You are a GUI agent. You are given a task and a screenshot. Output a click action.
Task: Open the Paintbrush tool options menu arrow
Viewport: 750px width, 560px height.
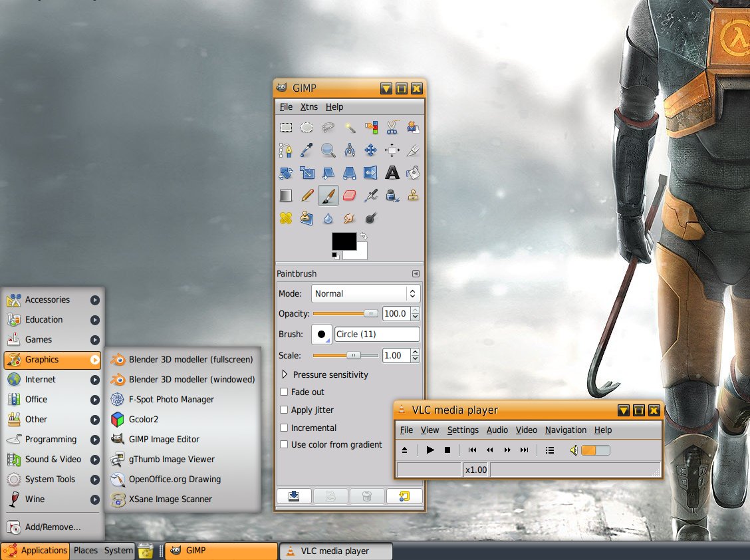[x=416, y=274]
